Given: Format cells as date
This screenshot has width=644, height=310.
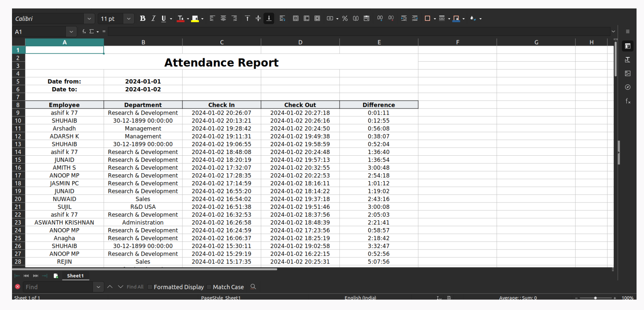Looking at the screenshot, I should pyautogui.click(x=366, y=19).
